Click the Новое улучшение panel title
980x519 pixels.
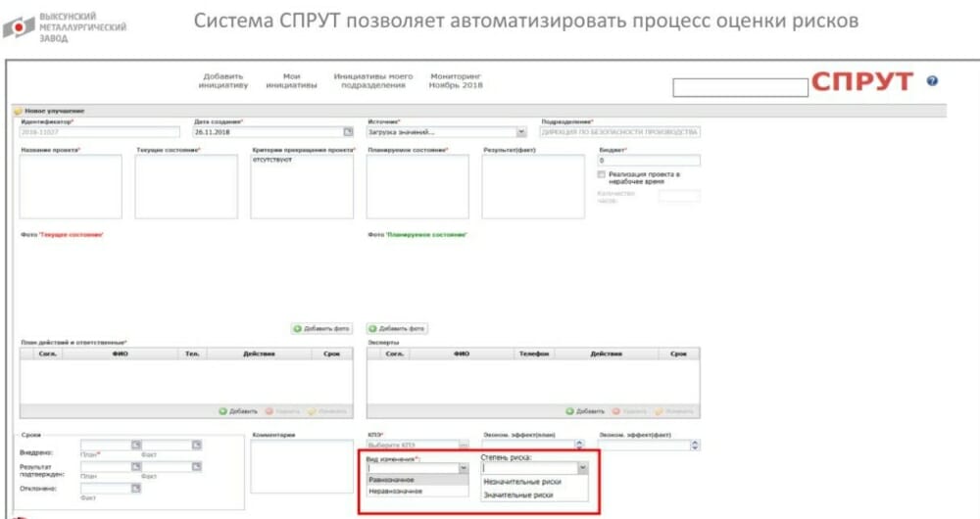54,111
